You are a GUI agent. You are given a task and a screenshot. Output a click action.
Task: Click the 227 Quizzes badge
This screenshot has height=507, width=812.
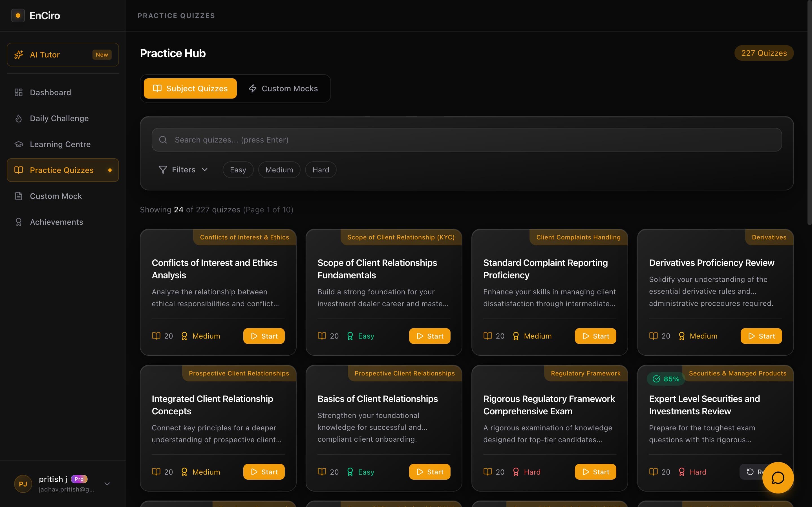pyautogui.click(x=764, y=53)
